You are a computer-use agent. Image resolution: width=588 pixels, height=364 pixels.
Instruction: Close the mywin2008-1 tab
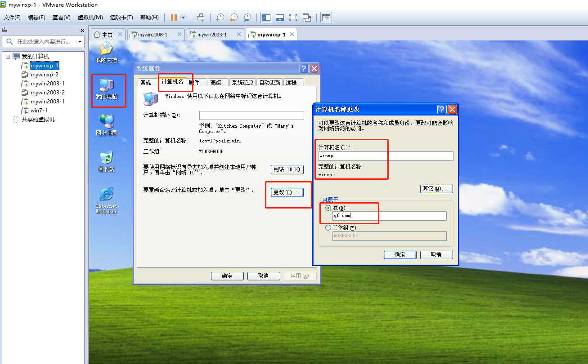(x=180, y=34)
